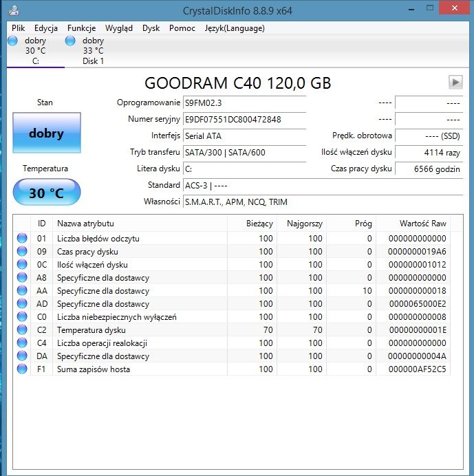
Task: Click the rotation speed field ---- (SSD)
Action: click(x=429, y=136)
